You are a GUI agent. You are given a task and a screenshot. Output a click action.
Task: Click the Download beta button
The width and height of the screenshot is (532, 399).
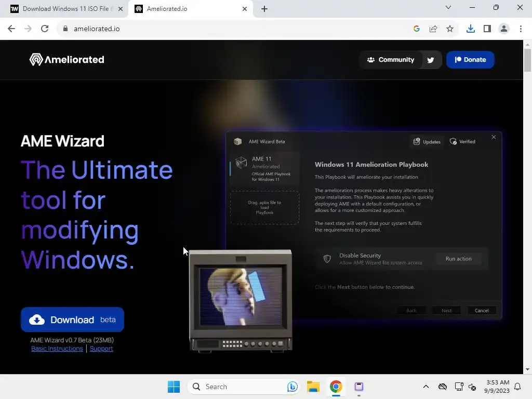coord(72,320)
